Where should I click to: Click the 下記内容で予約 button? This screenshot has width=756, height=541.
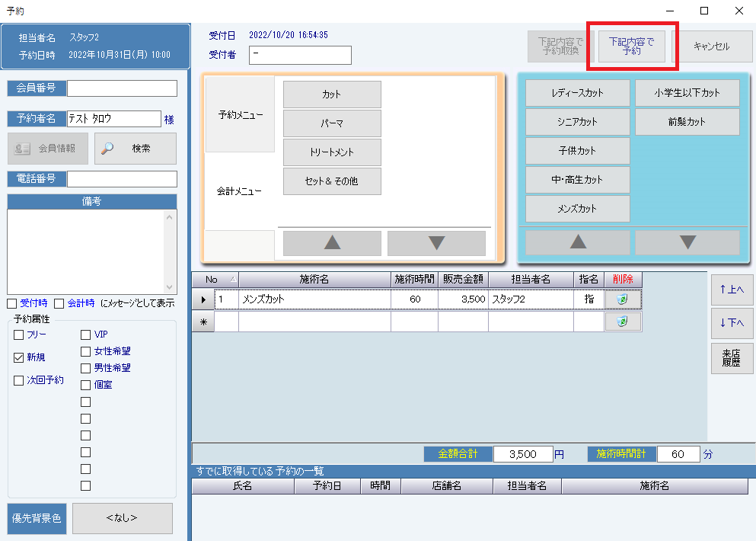click(x=631, y=46)
